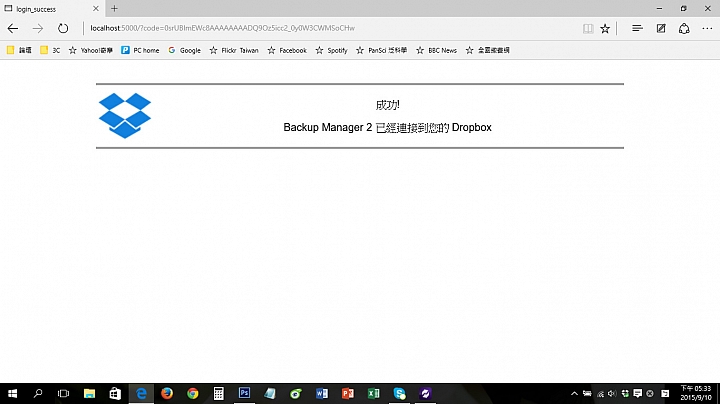Open the PC home favorite
The height and width of the screenshot is (404, 720).
coord(140,50)
